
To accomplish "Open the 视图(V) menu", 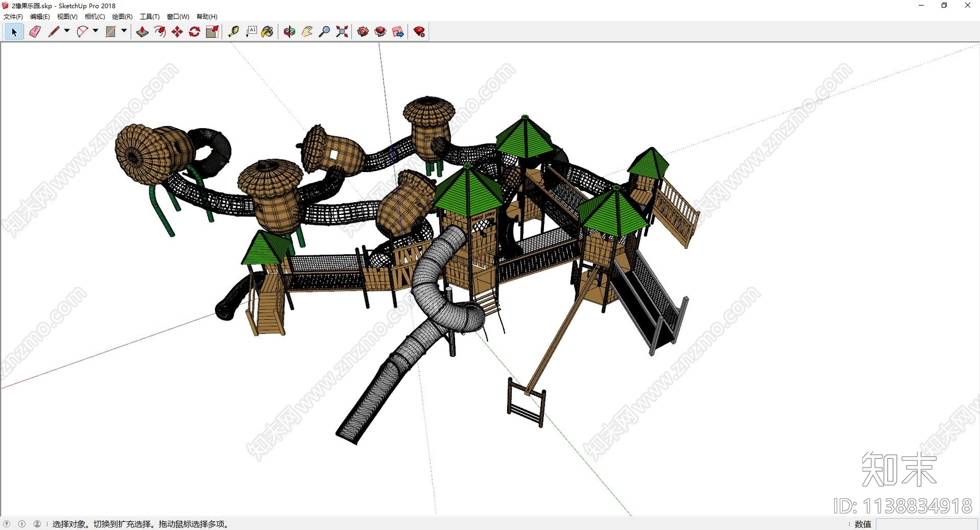I will click(67, 17).
